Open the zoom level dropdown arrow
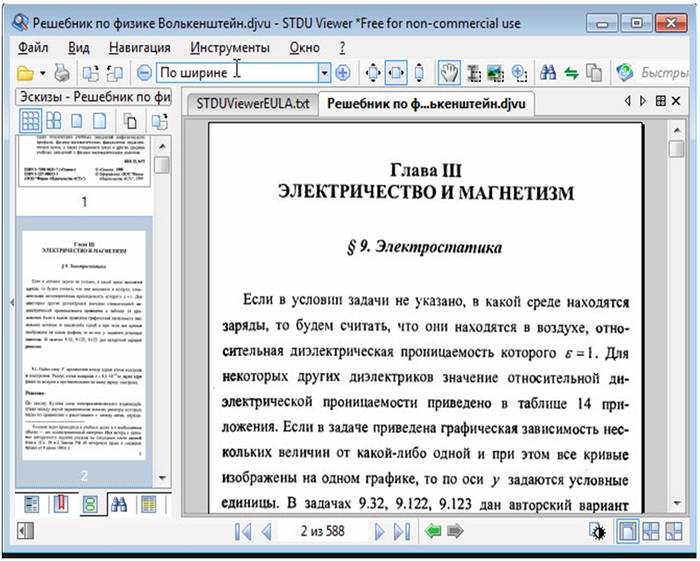 (x=325, y=72)
